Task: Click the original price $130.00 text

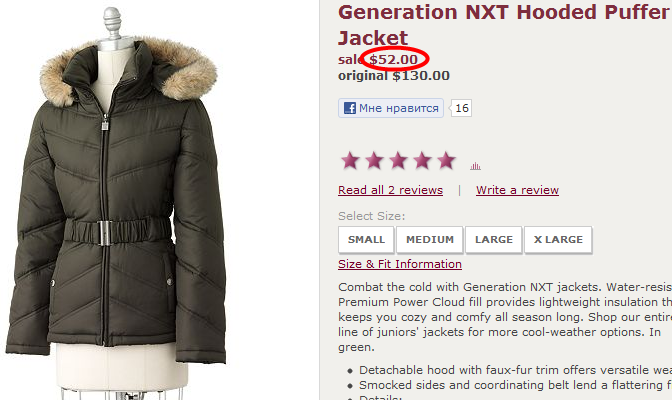Action: pos(394,76)
